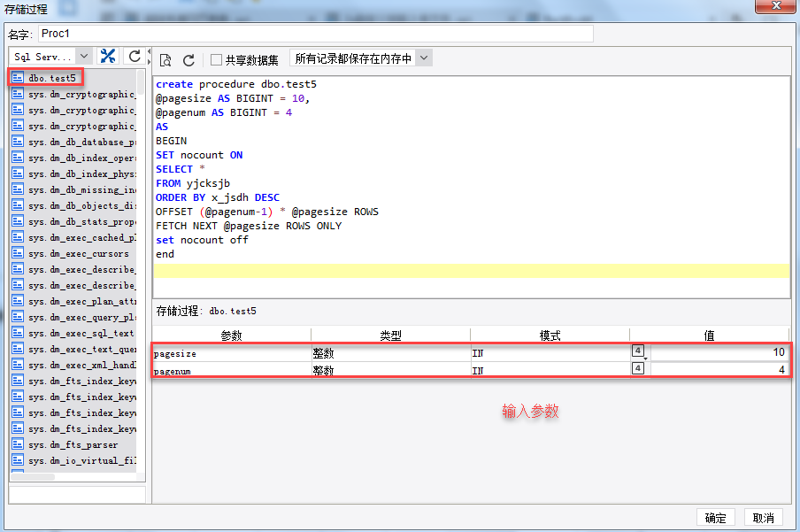Click the horizontal scrollbar of procedure list
The image size is (800, 532).
pos(33,477)
